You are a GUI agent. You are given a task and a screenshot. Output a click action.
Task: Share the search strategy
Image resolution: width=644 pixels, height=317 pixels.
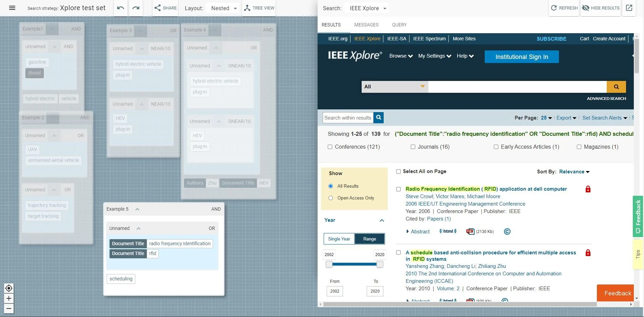[165, 8]
